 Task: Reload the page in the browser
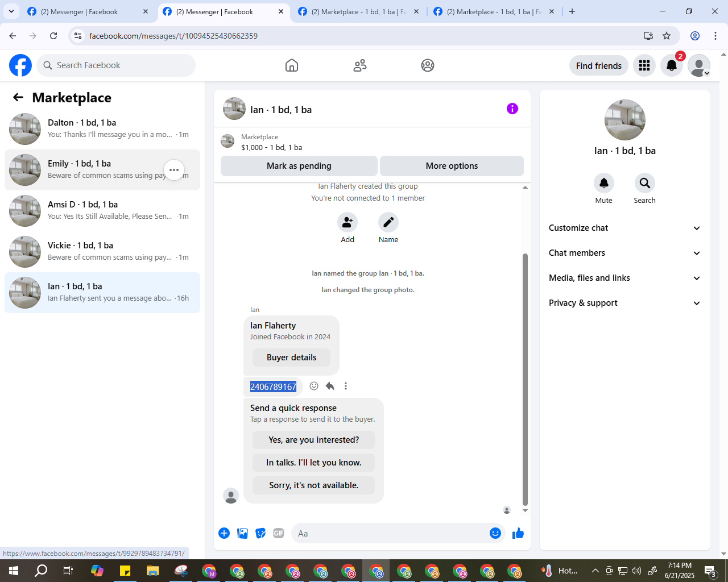(53, 36)
